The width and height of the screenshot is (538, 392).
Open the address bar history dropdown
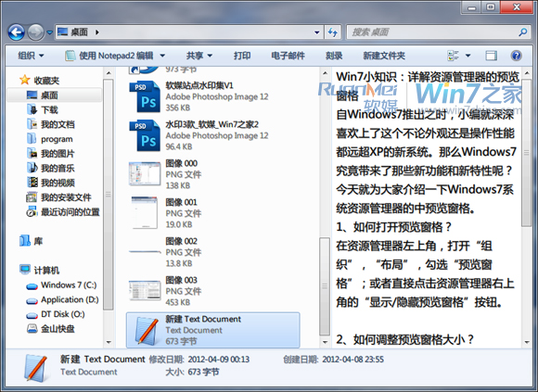[x=316, y=32]
